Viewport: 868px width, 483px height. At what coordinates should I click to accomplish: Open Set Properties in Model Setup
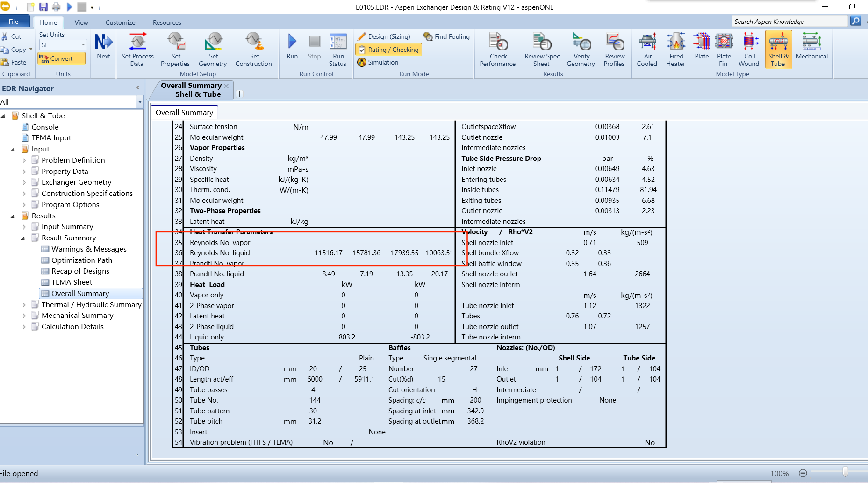(175, 50)
